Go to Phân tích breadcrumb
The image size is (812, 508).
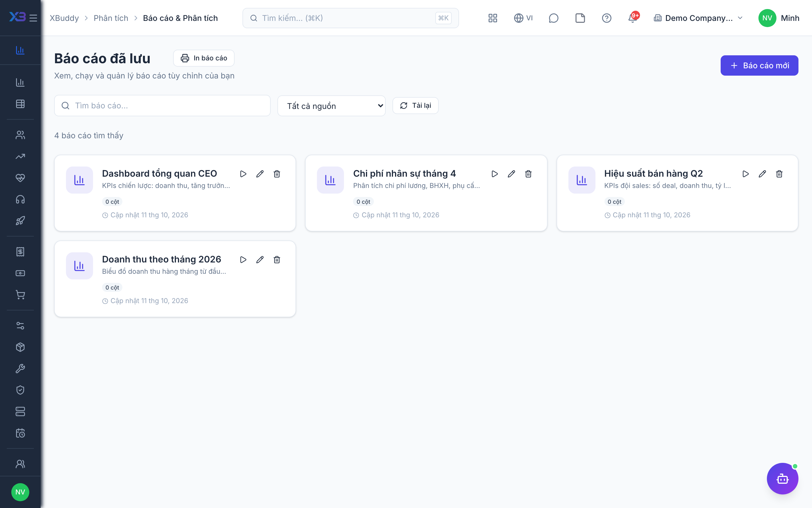(111, 18)
